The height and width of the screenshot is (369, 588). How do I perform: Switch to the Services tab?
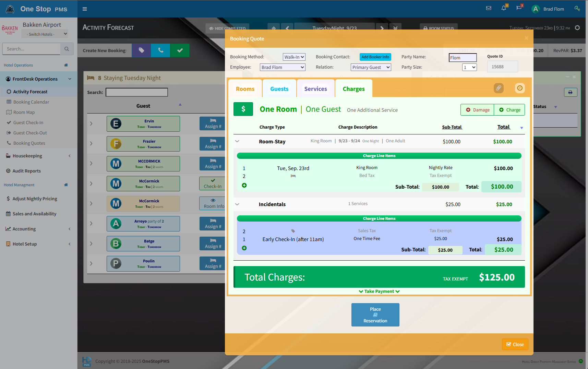coord(315,89)
